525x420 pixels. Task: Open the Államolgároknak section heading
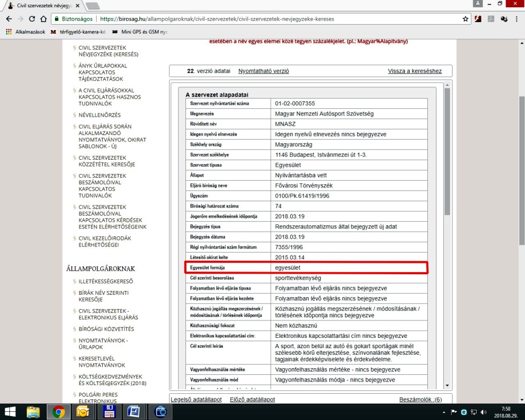(x=101, y=269)
